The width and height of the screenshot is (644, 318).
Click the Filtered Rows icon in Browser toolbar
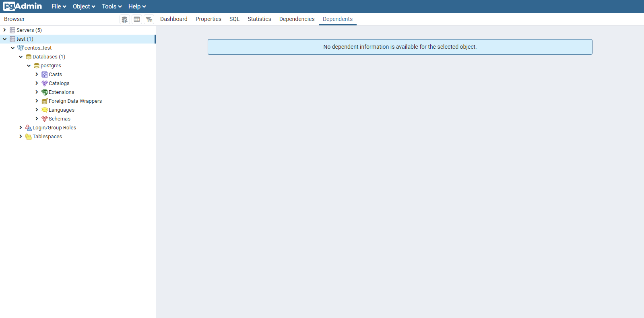click(x=149, y=19)
